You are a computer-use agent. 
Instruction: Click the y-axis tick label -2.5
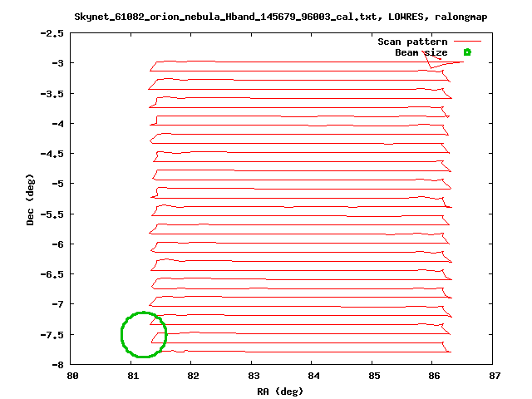pos(52,33)
